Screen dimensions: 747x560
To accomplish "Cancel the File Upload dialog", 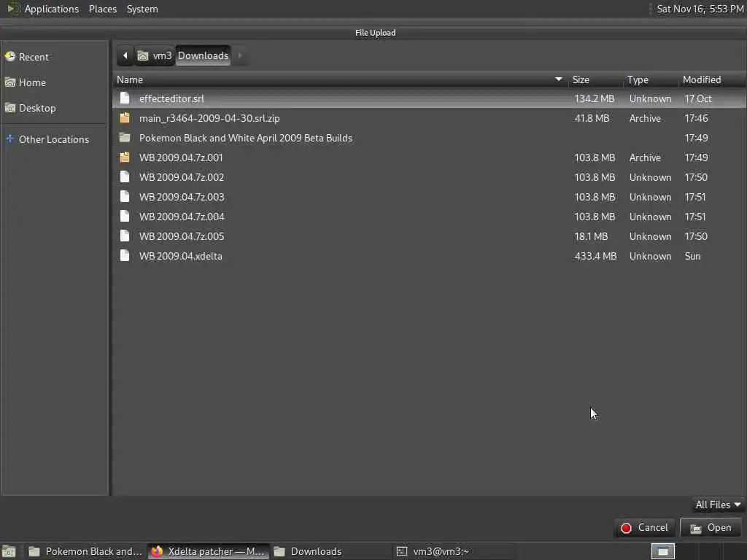I will tap(645, 528).
